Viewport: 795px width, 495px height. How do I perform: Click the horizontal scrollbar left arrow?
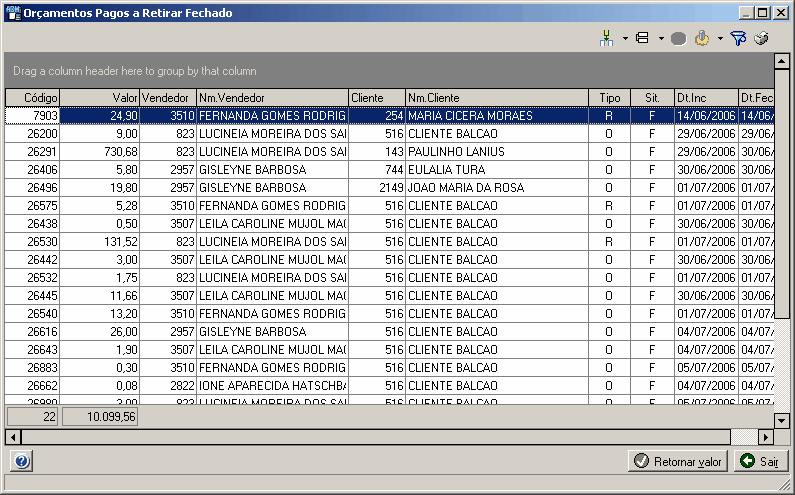[13, 437]
